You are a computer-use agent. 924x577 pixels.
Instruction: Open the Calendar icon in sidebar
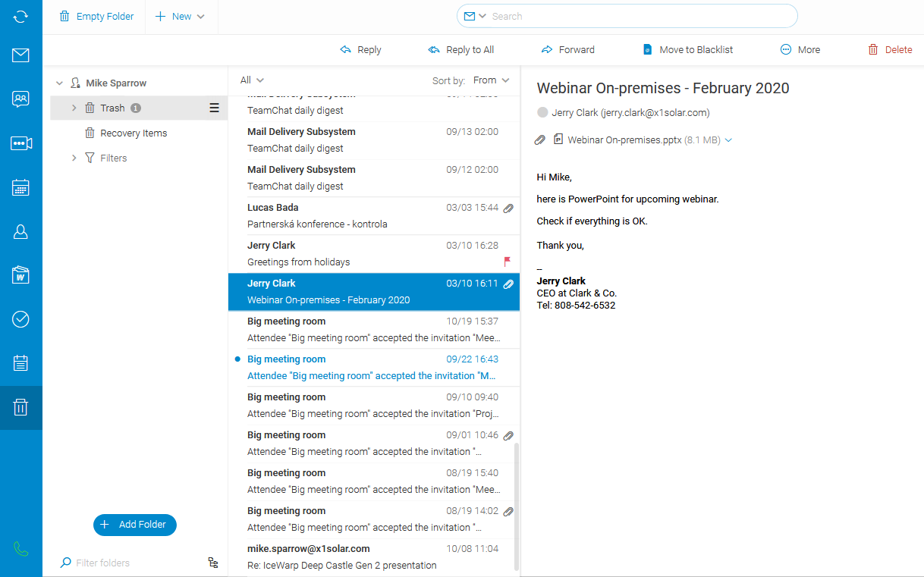pyautogui.click(x=20, y=187)
